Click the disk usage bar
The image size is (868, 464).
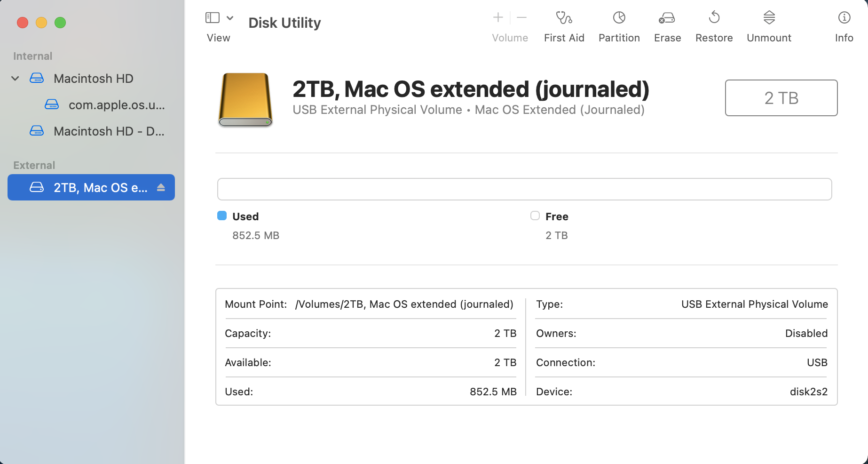(524, 189)
